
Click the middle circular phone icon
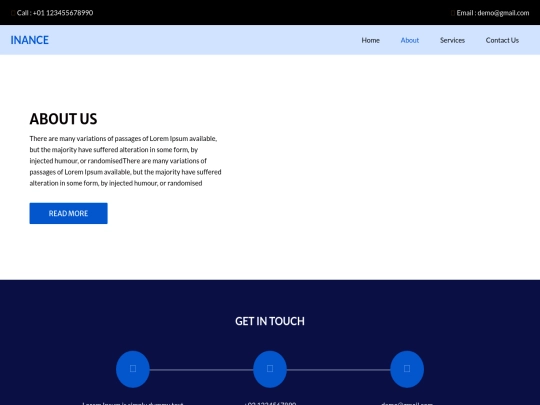click(270, 369)
